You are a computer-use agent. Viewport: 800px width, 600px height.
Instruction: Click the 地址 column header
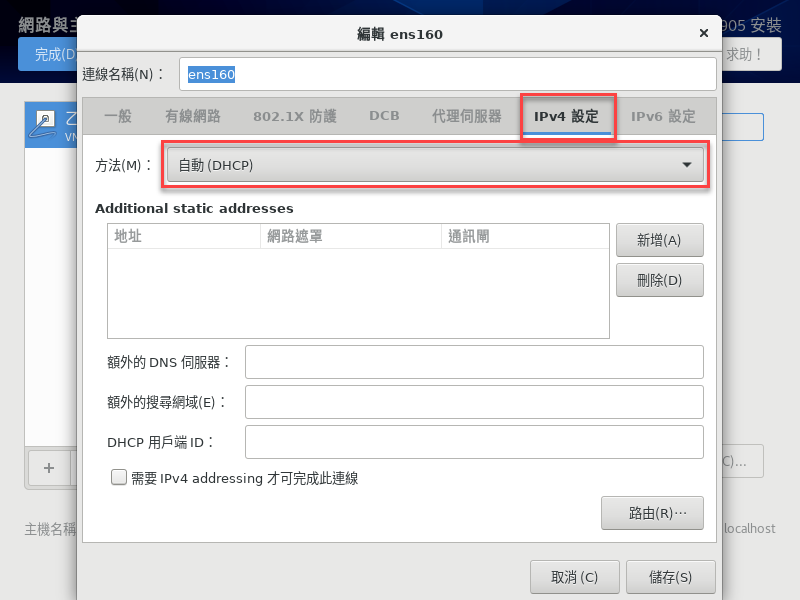tap(184, 236)
